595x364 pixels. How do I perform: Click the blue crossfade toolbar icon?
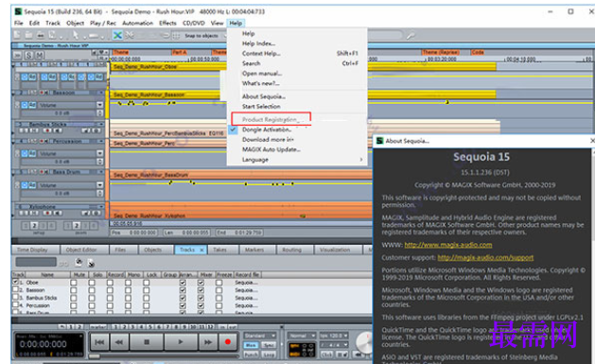click(117, 35)
